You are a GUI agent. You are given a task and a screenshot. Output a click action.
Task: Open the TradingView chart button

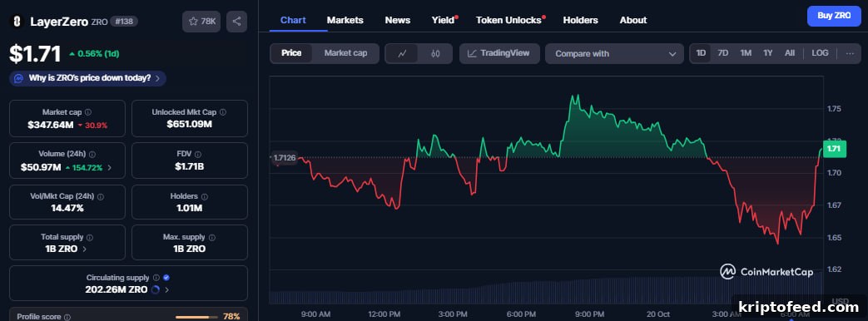coord(499,54)
